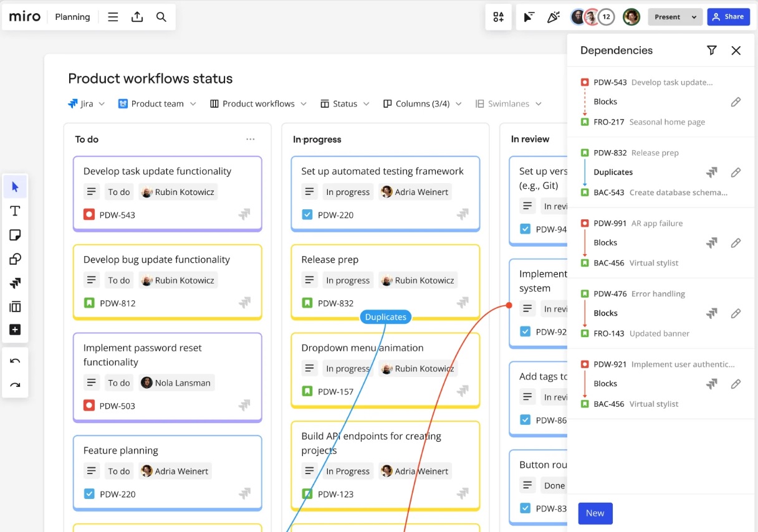The width and height of the screenshot is (758, 532).
Task: Click assignee Adria Weinert on PDW-123 card
Action: (415, 471)
